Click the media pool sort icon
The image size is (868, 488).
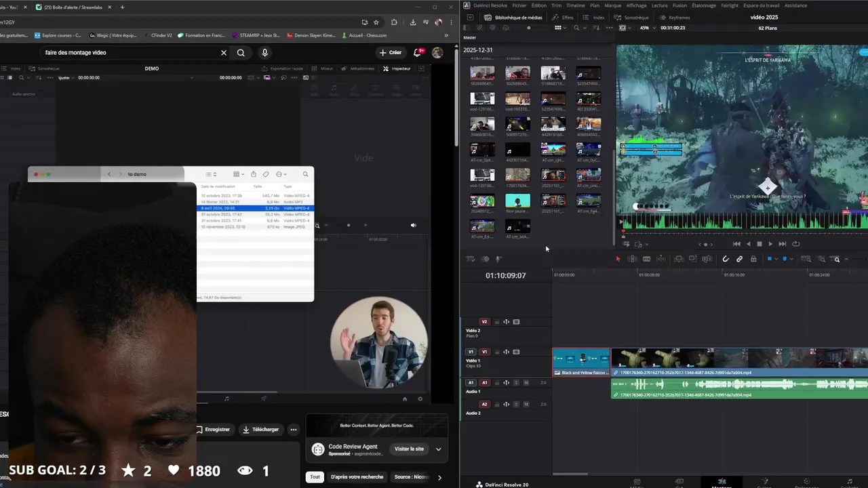point(596,28)
